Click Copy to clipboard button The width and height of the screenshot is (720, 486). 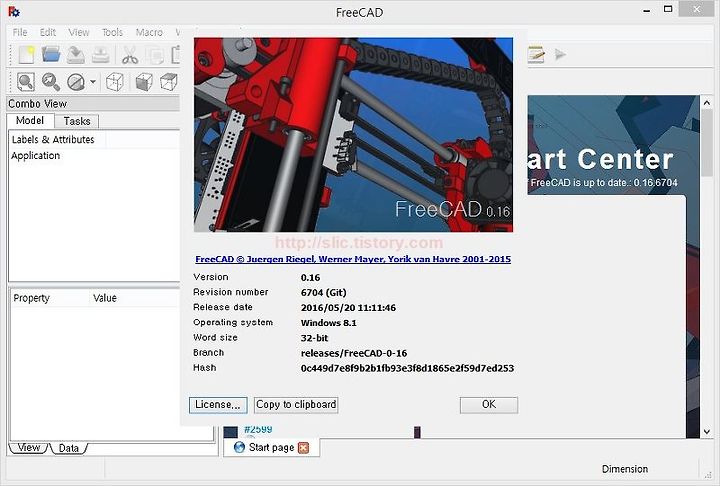pyautogui.click(x=296, y=405)
